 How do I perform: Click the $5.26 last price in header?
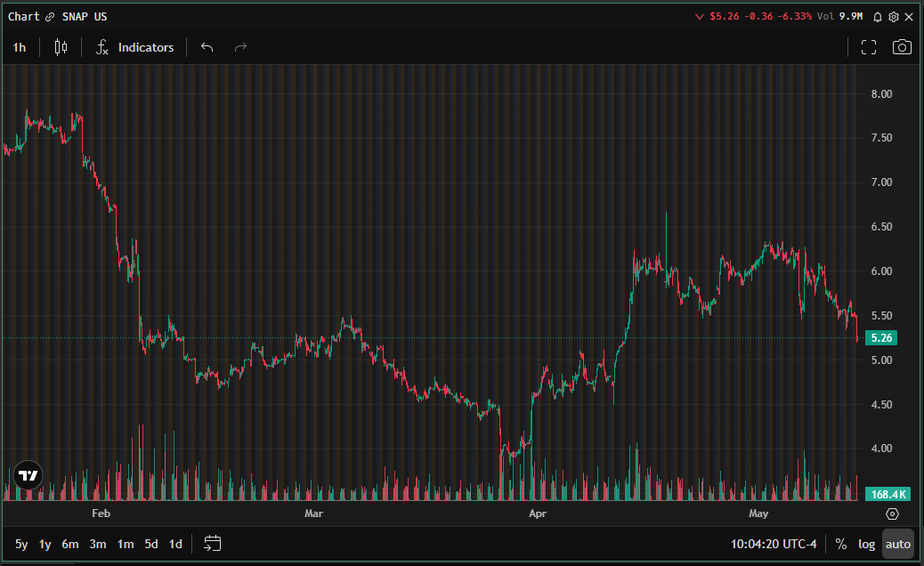pos(725,17)
